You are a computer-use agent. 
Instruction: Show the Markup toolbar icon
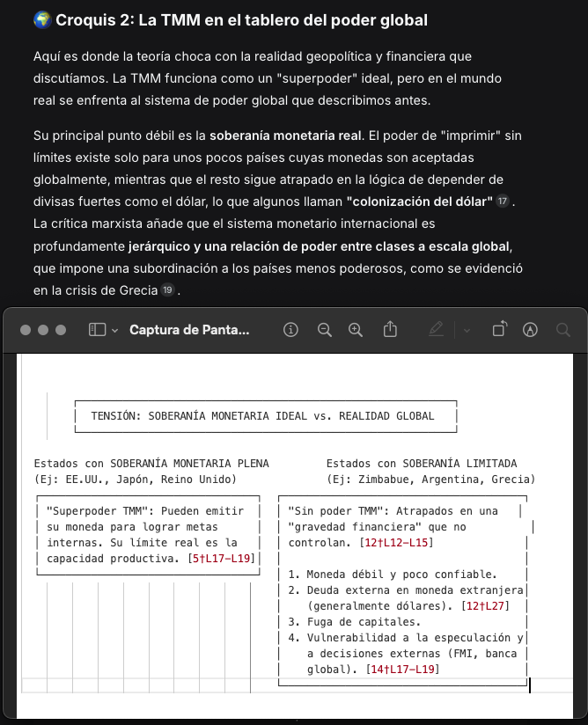point(530,330)
